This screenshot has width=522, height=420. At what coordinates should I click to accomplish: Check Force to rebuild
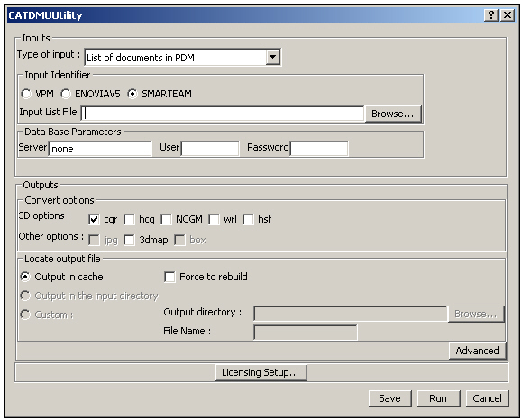pos(169,277)
